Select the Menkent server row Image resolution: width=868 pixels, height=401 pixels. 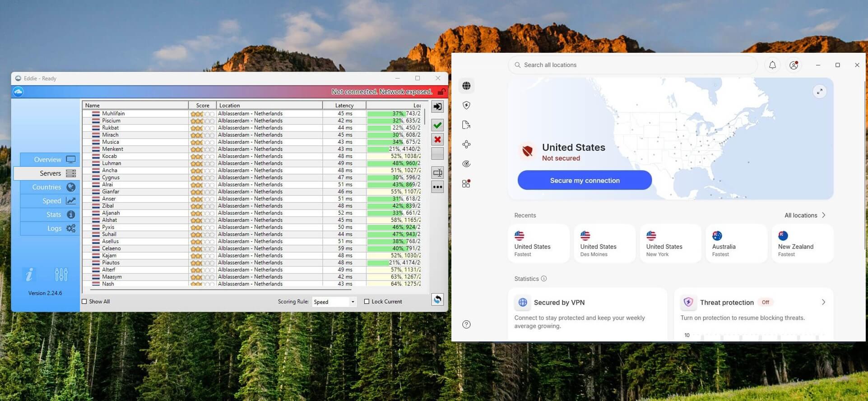[252, 149]
